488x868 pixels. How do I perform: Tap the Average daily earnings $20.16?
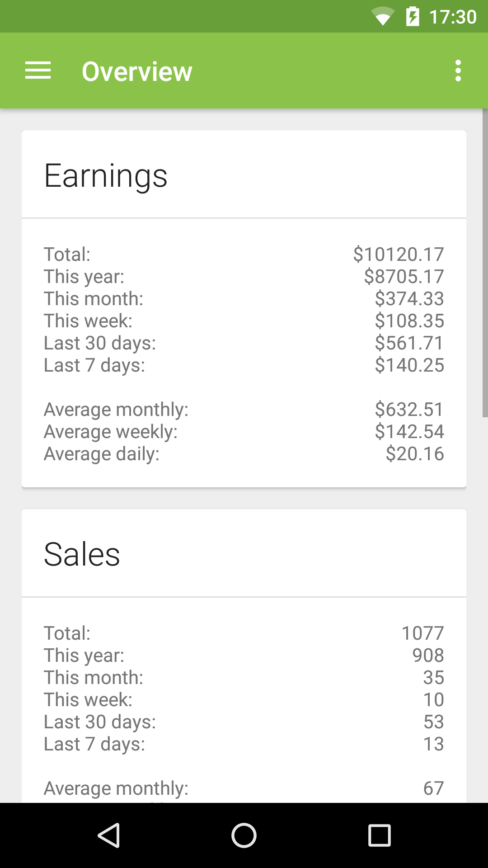pyautogui.click(x=415, y=453)
